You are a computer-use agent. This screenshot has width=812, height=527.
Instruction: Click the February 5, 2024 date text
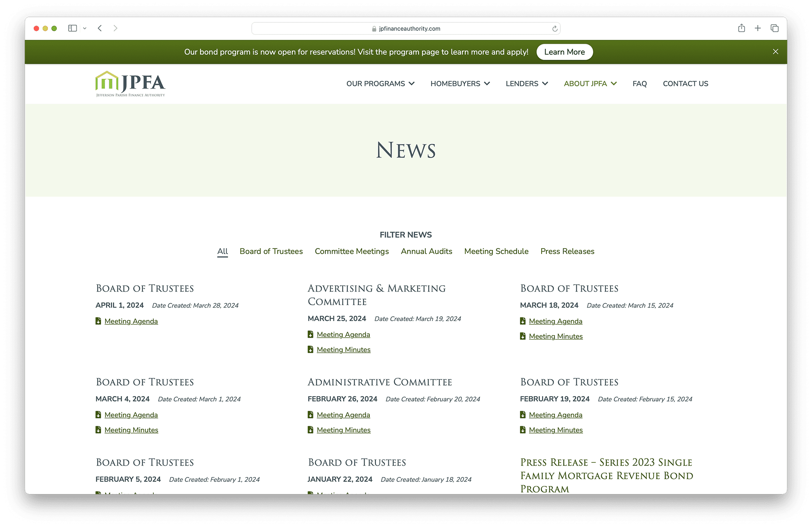click(x=128, y=479)
